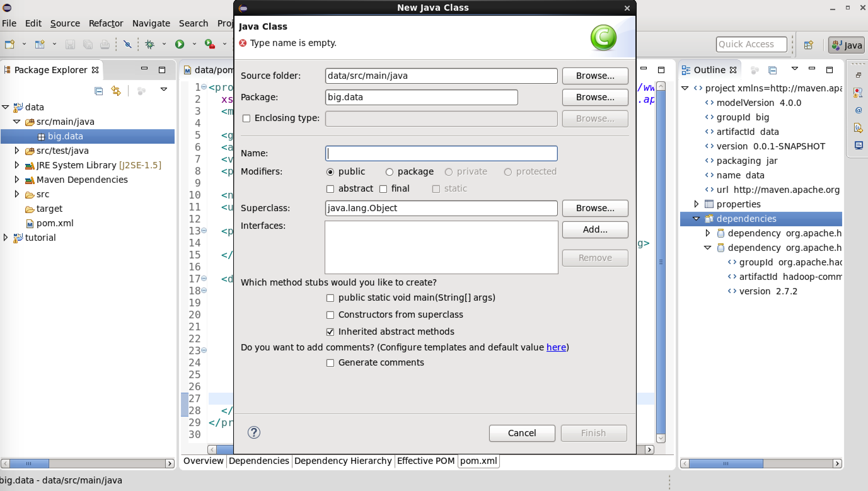Click into the class Name field
Screen dimensions: 868x491
[441, 153]
